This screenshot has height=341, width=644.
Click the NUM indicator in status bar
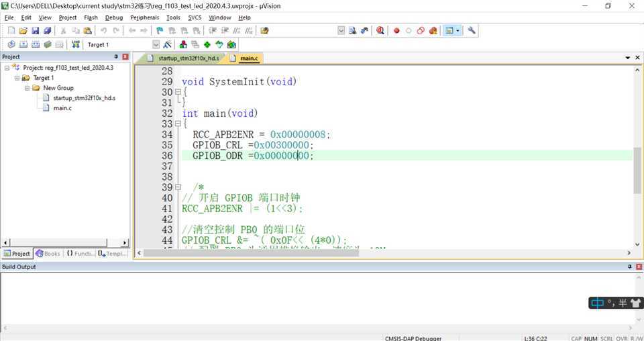(590, 338)
